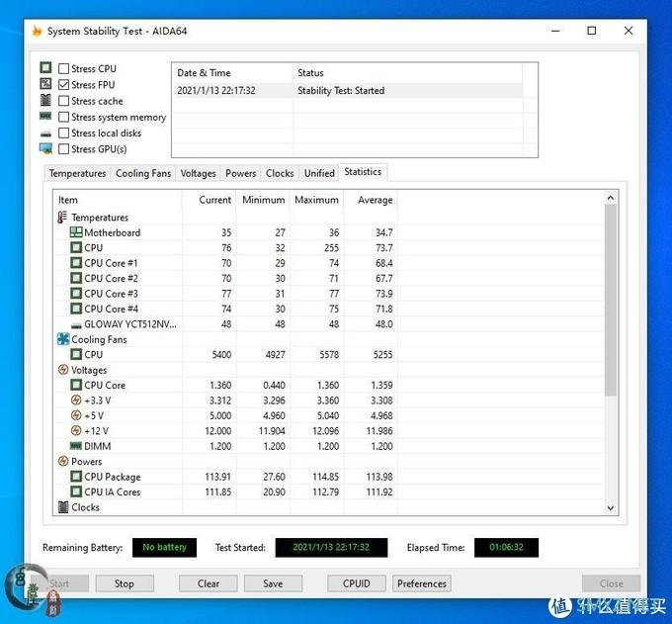This screenshot has height=624, width=672.
Task: Click the CPU Core #3 chip icon
Action: tap(76, 294)
